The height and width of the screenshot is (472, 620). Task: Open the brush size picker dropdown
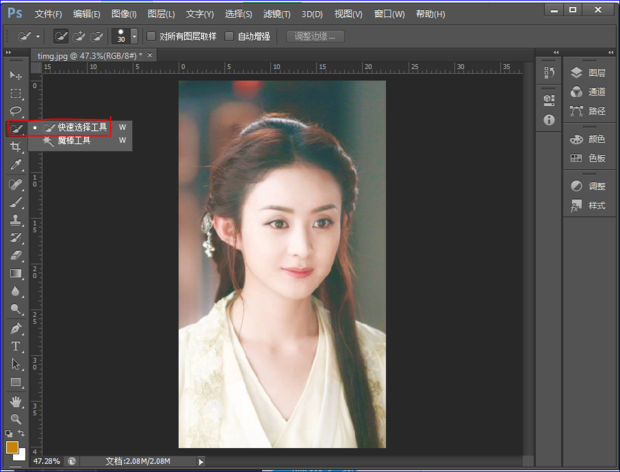134,36
